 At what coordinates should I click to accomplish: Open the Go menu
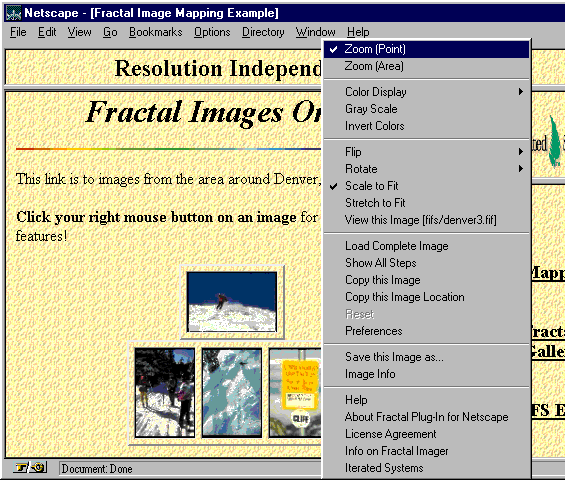110,32
